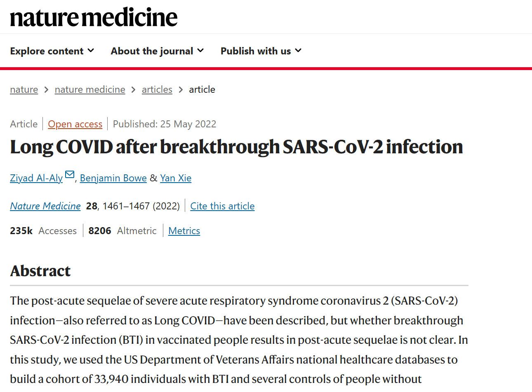View the article Metrics link
This screenshot has height=392, width=532.
pyautogui.click(x=184, y=231)
